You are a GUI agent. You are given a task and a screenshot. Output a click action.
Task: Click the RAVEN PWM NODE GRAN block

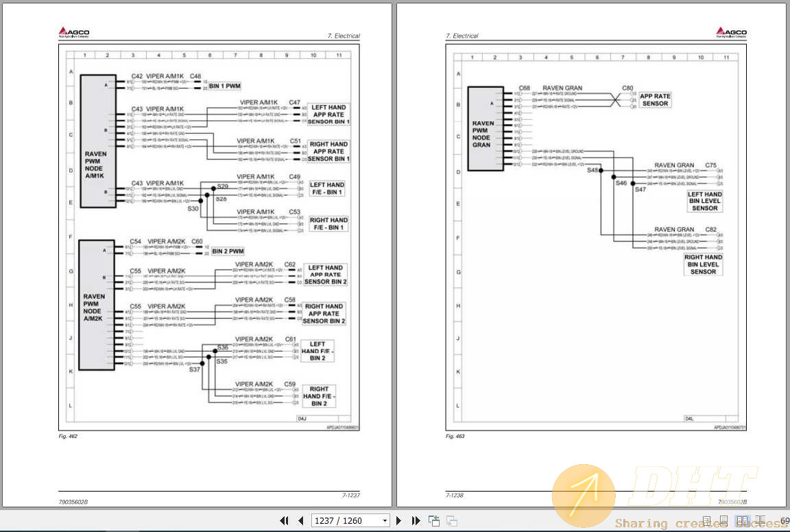[x=486, y=129]
